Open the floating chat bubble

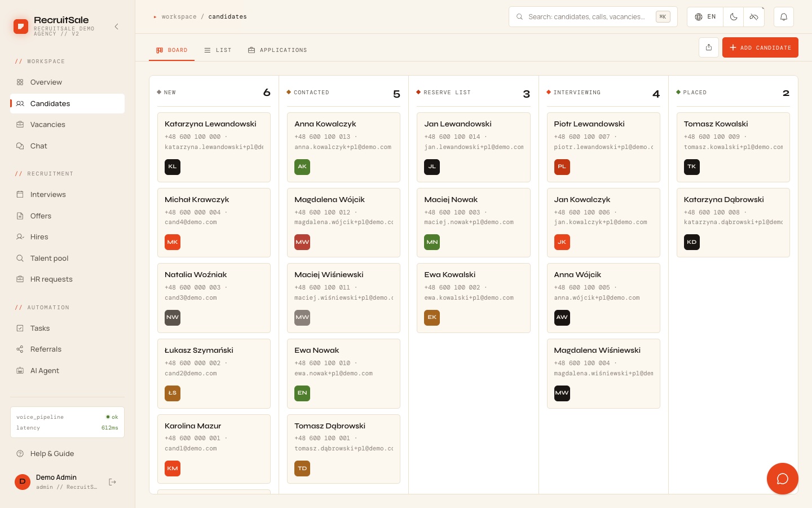(x=782, y=479)
